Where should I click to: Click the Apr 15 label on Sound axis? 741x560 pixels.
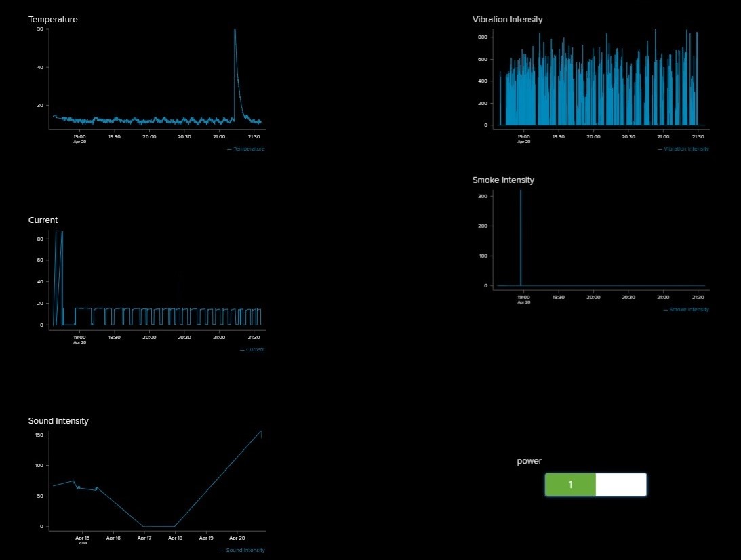pyautogui.click(x=82, y=538)
